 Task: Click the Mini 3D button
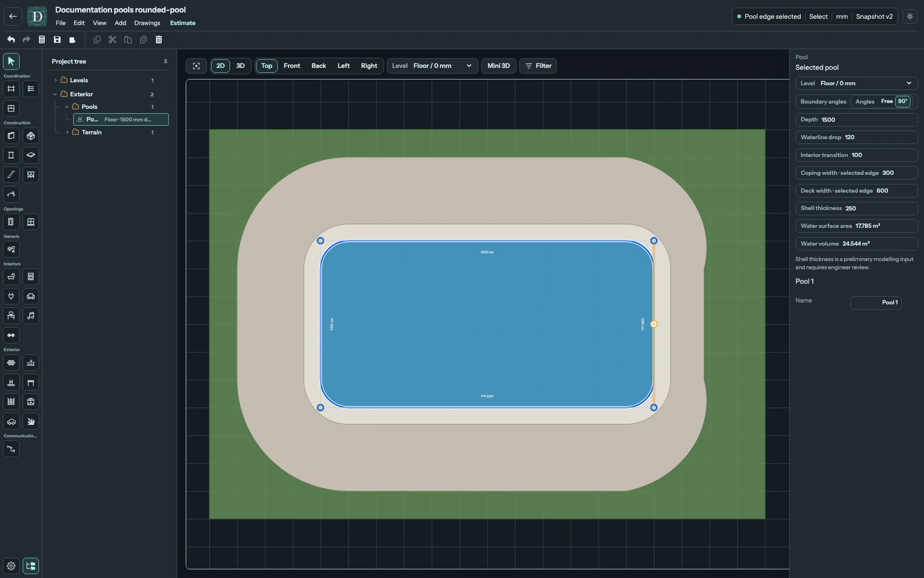point(499,66)
